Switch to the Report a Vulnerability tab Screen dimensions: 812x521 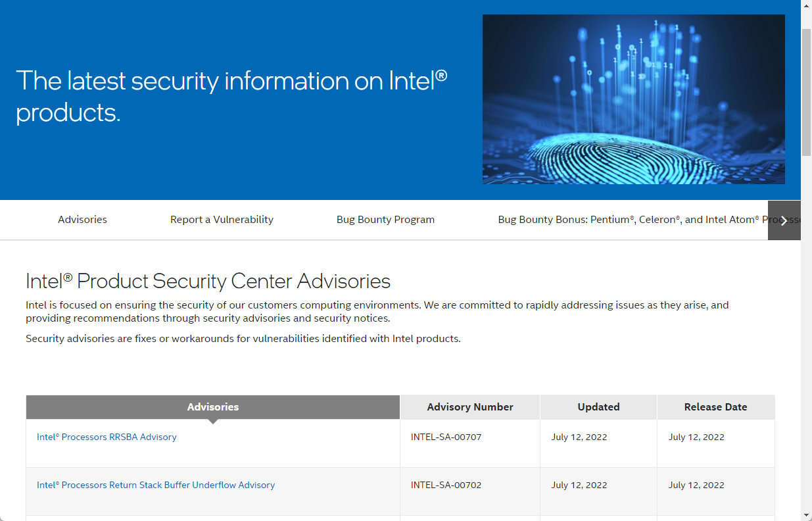click(x=222, y=220)
